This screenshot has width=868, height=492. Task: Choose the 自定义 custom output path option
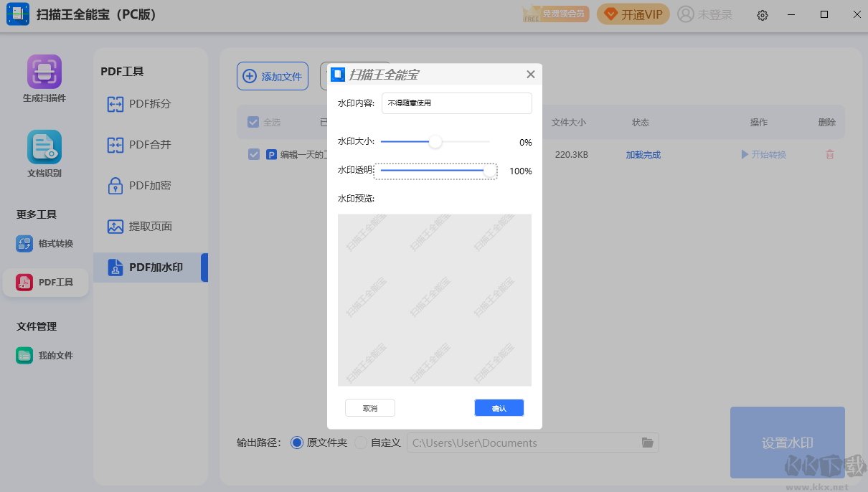pyautogui.click(x=361, y=443)
